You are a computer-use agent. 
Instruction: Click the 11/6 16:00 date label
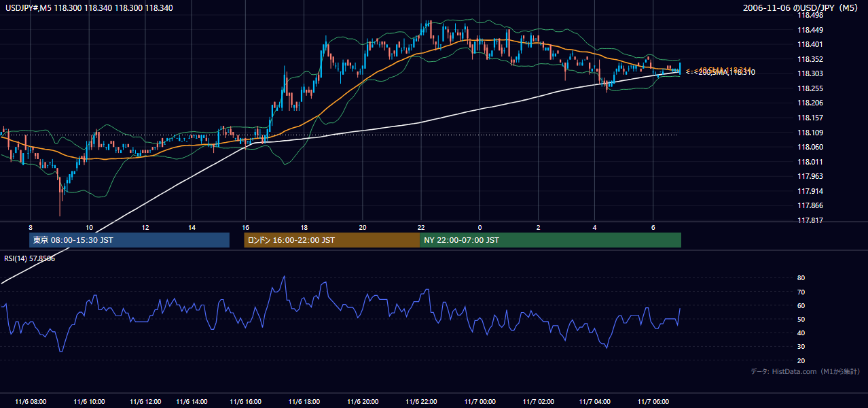click(245, 402)
